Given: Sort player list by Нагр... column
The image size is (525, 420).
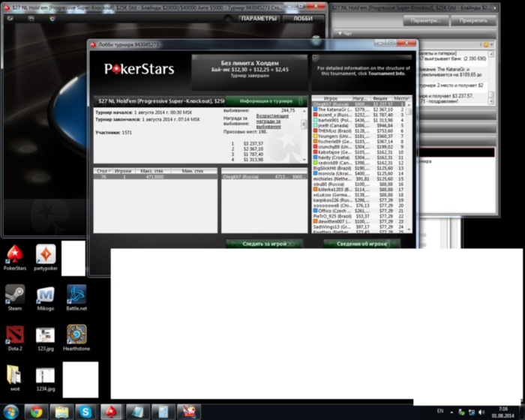Looking at the screenshot, I should pyautogui.click(x=360, y=98).
